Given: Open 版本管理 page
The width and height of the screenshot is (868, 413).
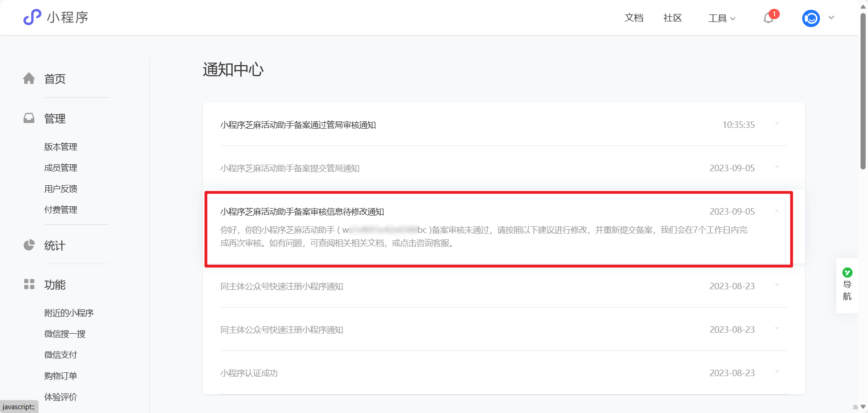Looking at the screenshot, I should [x=61, y=147].
